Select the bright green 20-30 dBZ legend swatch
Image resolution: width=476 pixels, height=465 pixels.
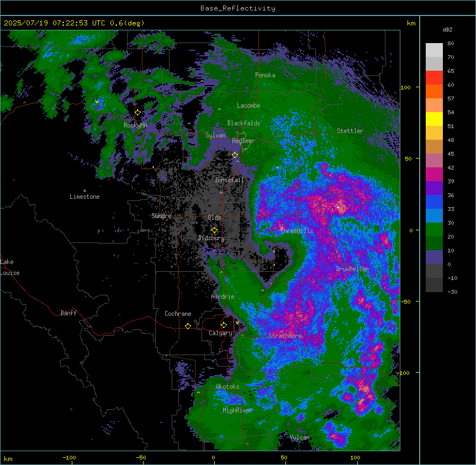(434, 230)
